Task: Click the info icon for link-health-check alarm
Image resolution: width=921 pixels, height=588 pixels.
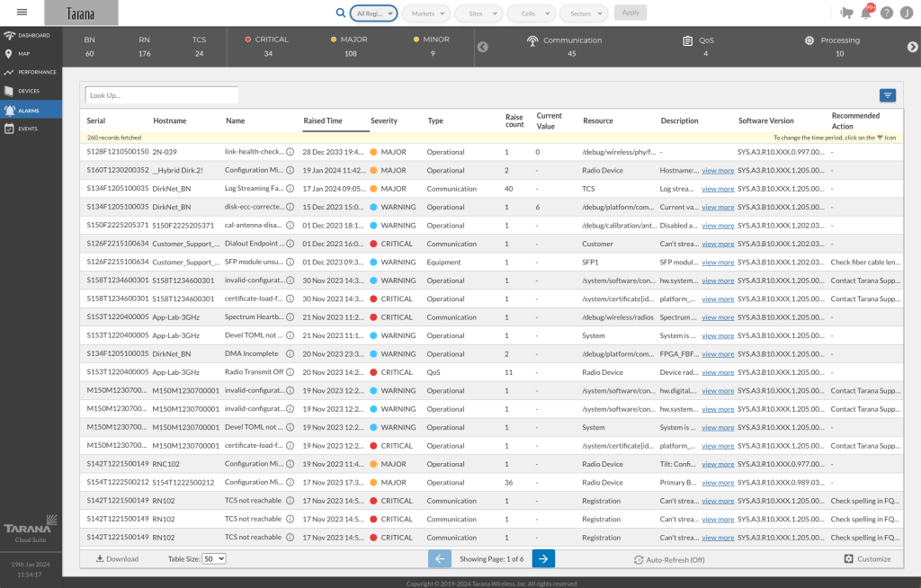Action: pos(291,152)
